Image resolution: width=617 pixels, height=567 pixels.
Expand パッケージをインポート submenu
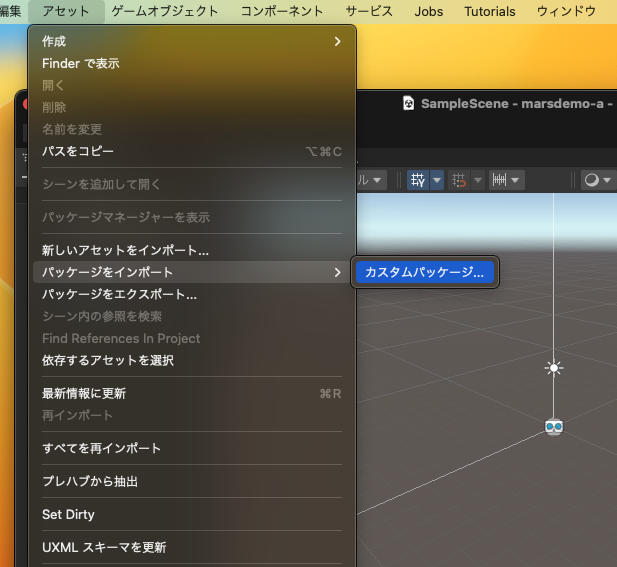point(192,272)
